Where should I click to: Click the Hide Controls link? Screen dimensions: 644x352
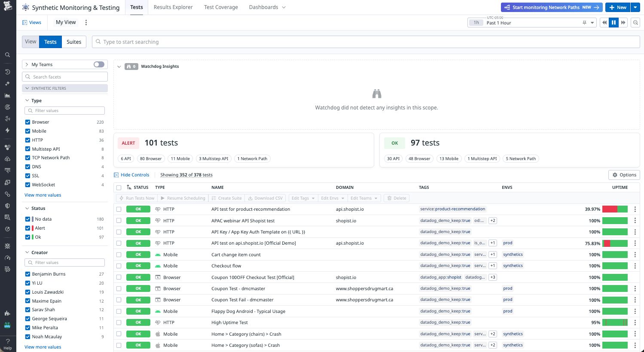131,175
